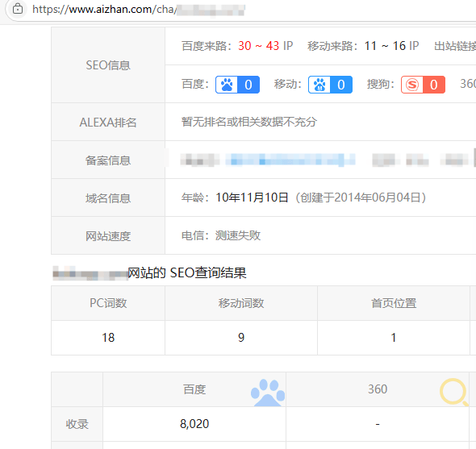This screenshot has width=476, height=449.
Task: Click the 360 收录 dash value
Action: [378, 424]
